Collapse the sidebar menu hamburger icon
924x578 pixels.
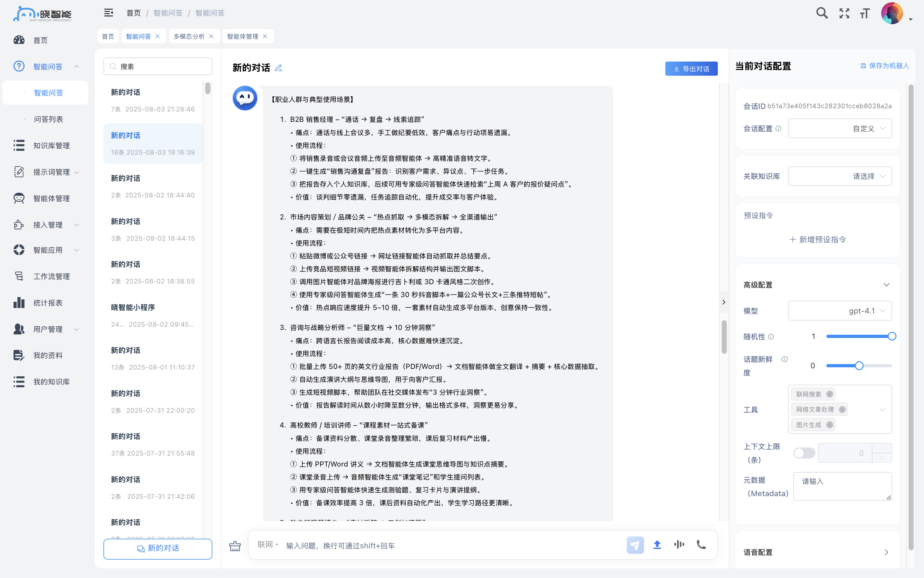tap(109, 13)
